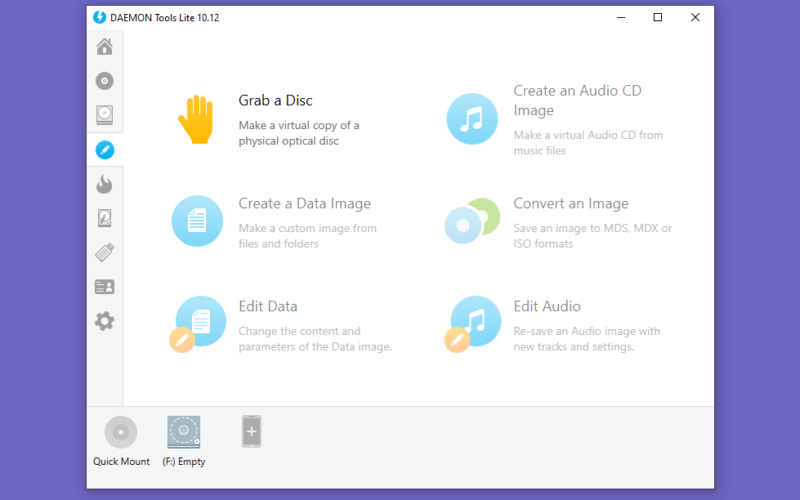Open the Burn flame icon in sidebar
The width and height of the screenshot is (800, 500).
105,184
